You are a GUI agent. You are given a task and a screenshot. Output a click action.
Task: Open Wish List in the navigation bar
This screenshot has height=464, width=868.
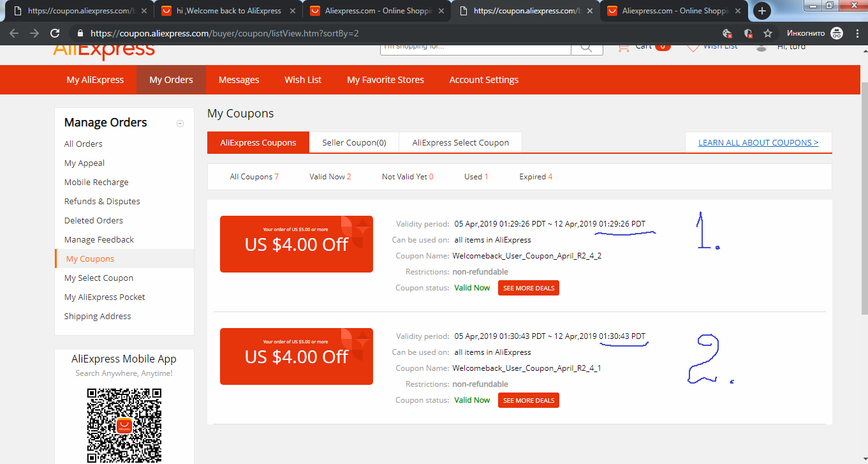click(x=303, y=80)
